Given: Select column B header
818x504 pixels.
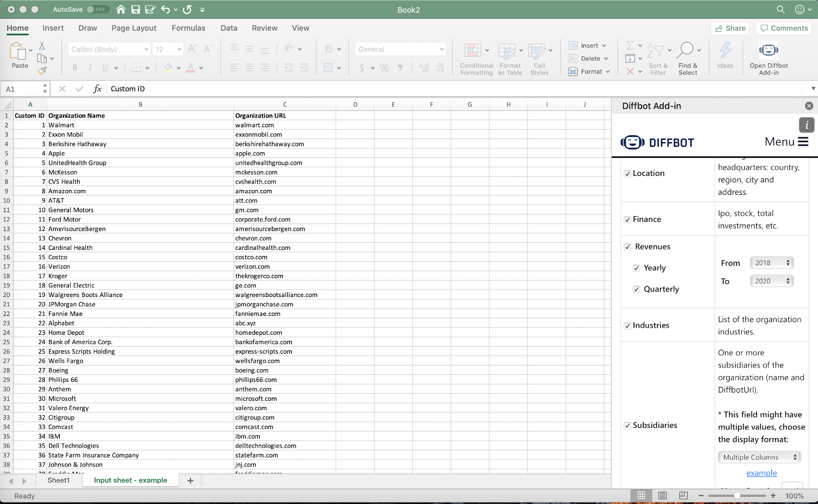Looking at the screenshot, I should click(140, 104).
